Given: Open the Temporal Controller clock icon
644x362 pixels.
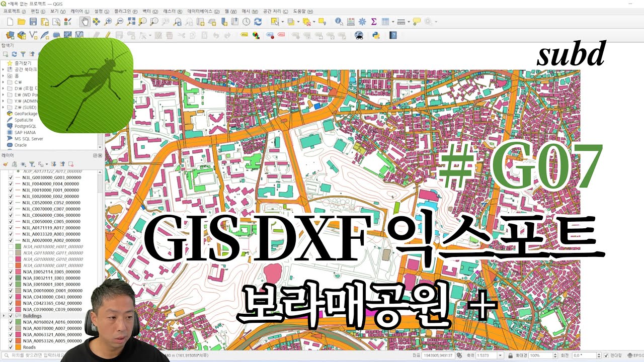Looking at the screenshot, I should point(247,22).
